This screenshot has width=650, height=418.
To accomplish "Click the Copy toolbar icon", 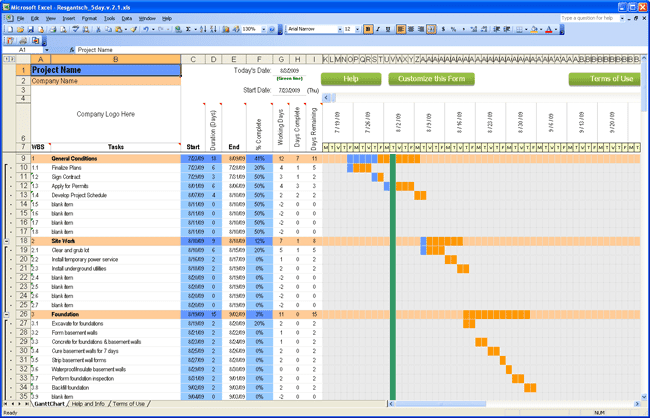I will coord(109,29).
